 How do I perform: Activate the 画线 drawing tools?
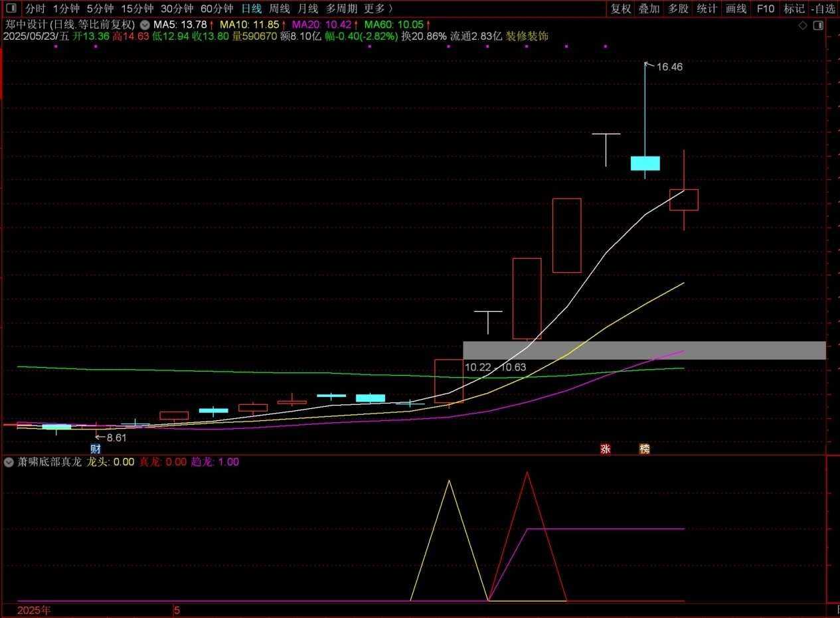coord(736,9)
